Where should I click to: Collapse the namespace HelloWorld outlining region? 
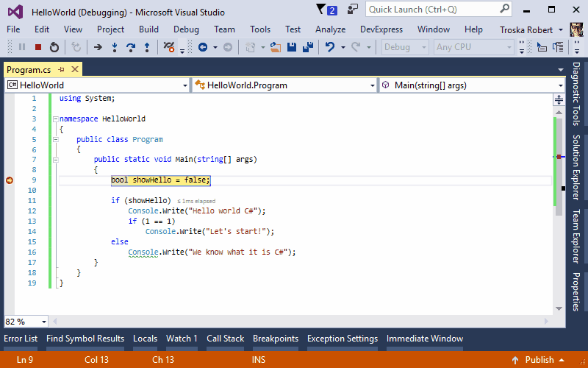pos(56,119)
